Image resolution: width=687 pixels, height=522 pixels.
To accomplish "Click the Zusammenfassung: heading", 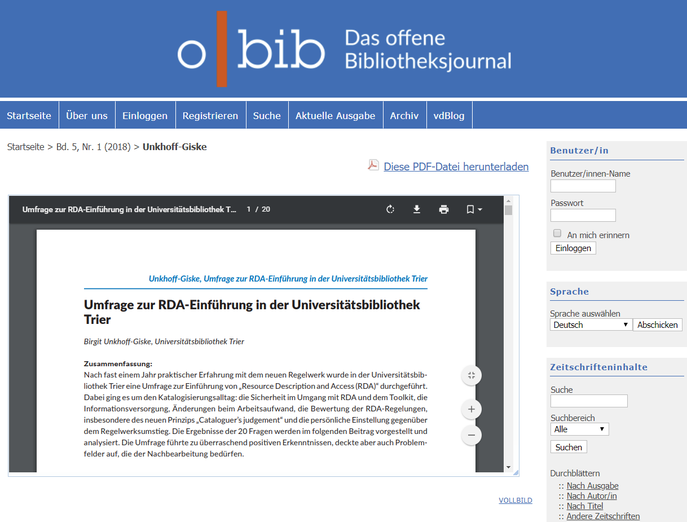I will click(118, 364).
